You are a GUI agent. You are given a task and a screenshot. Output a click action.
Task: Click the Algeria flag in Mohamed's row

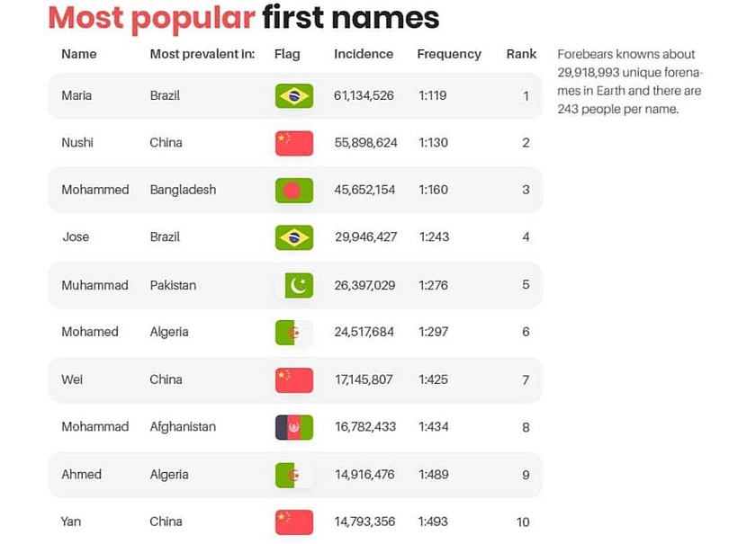293,333
